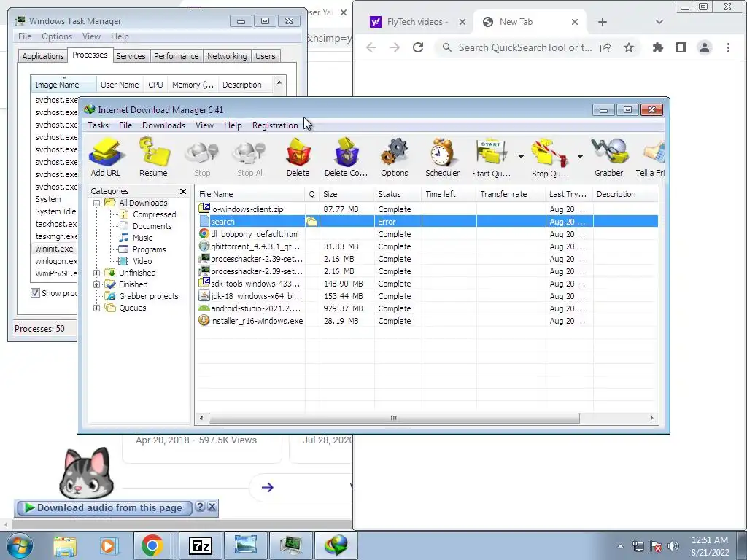Viewport: 747px width, 560px height.
Task: Open the Grabber tool icon
Action: 609,157
